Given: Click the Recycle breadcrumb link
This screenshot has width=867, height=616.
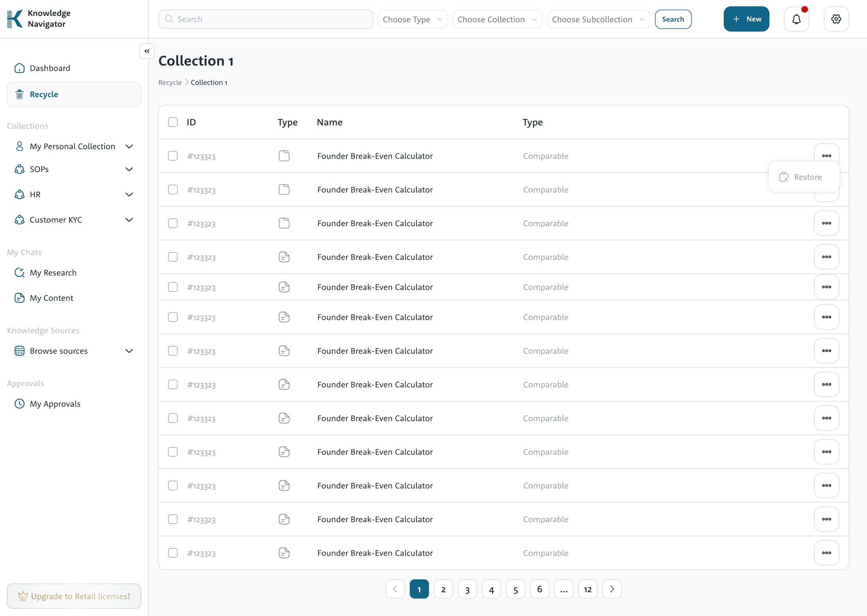Looking at the screenshot, I should [x=170, y=83].
